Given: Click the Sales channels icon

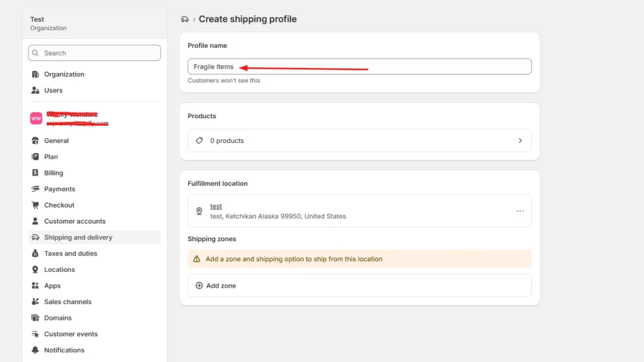Looking at the screenshot, I should tap(35, 302).
